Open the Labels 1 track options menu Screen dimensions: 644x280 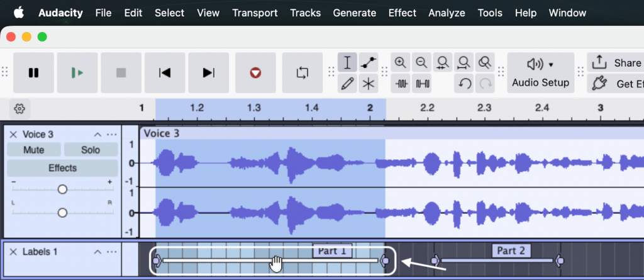112,252
